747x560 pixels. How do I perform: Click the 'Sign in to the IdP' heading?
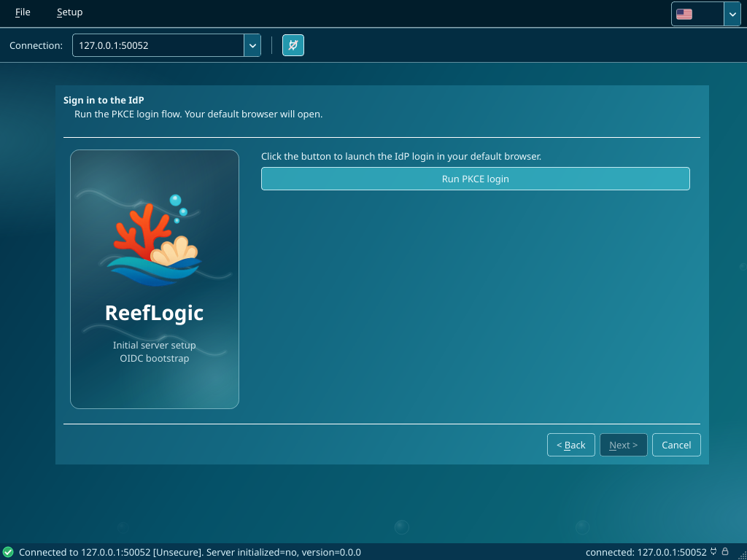(x=104, y=101)
